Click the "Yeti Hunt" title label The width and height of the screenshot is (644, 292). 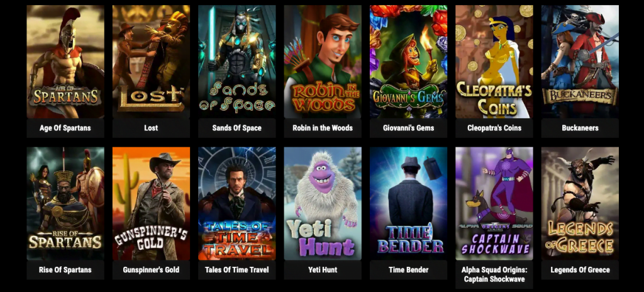(x=323, y=270)
